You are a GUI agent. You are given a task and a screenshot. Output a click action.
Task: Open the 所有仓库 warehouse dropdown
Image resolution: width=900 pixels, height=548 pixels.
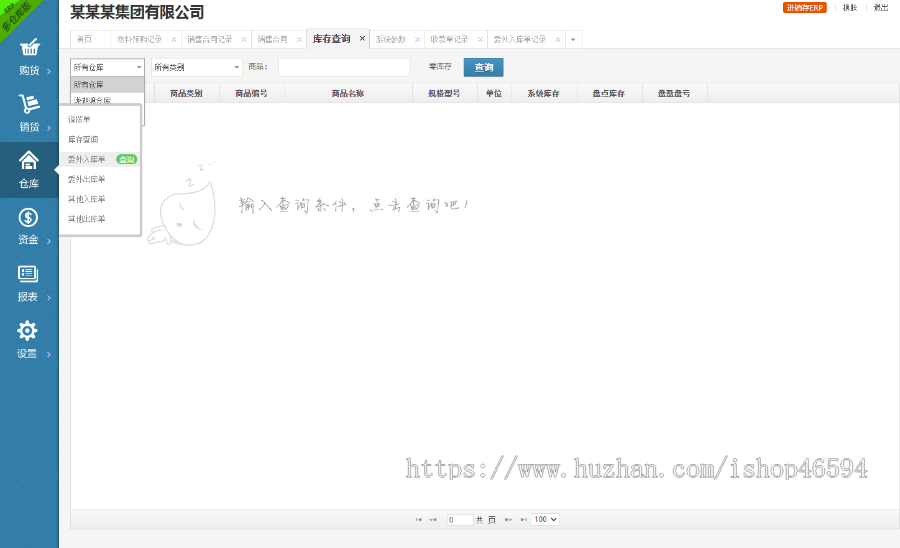107,67
